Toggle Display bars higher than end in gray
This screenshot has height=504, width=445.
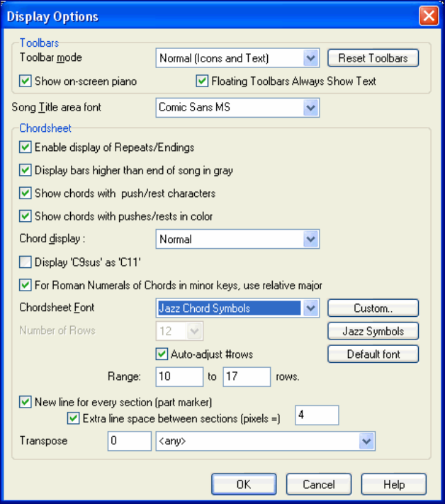coord(26,170)
